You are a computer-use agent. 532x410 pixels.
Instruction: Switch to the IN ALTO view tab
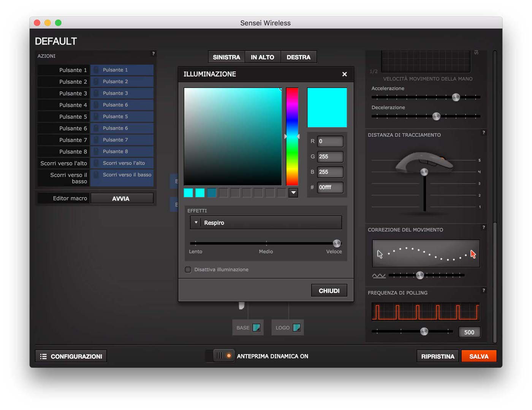(263, 57)
